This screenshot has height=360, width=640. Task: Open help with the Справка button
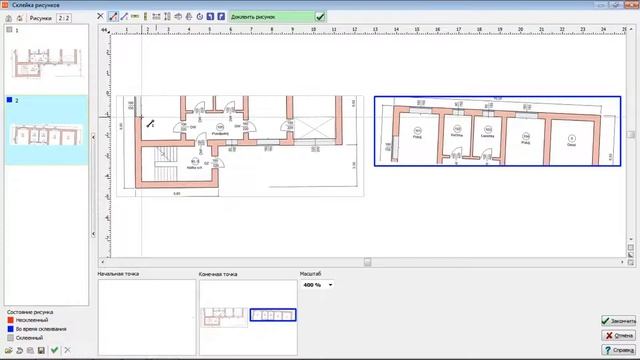coord(618,350)
